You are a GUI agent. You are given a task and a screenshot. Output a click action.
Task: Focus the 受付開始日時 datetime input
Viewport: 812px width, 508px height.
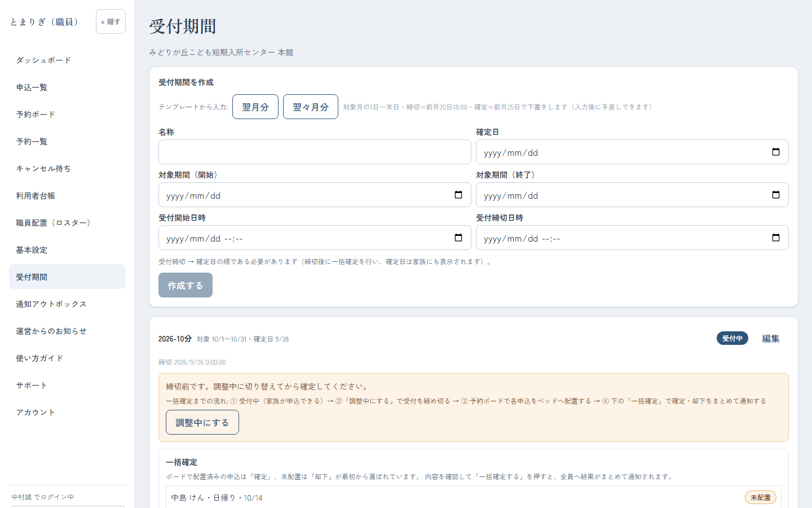coord(315,238)
